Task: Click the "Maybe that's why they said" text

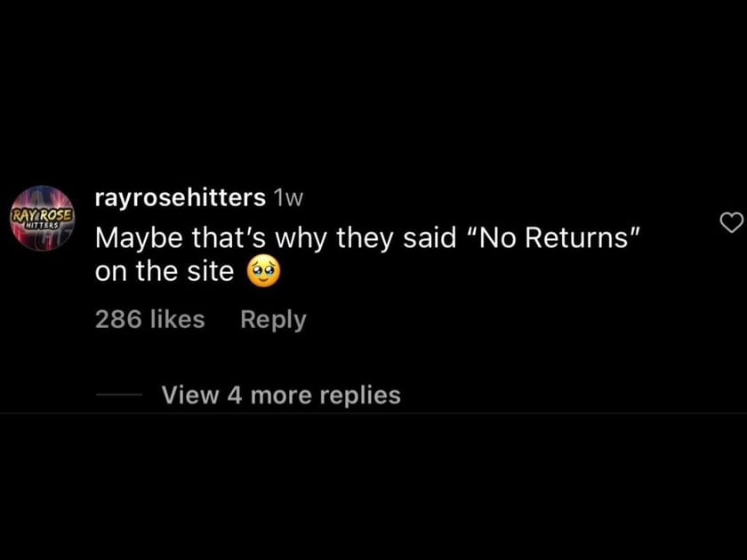Action: pos(276,238)
